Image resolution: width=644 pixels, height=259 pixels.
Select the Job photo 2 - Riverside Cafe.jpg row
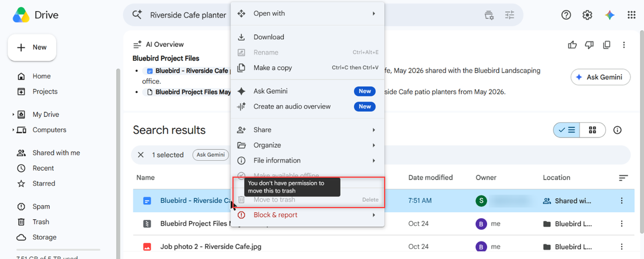click(x=383, y=247)
